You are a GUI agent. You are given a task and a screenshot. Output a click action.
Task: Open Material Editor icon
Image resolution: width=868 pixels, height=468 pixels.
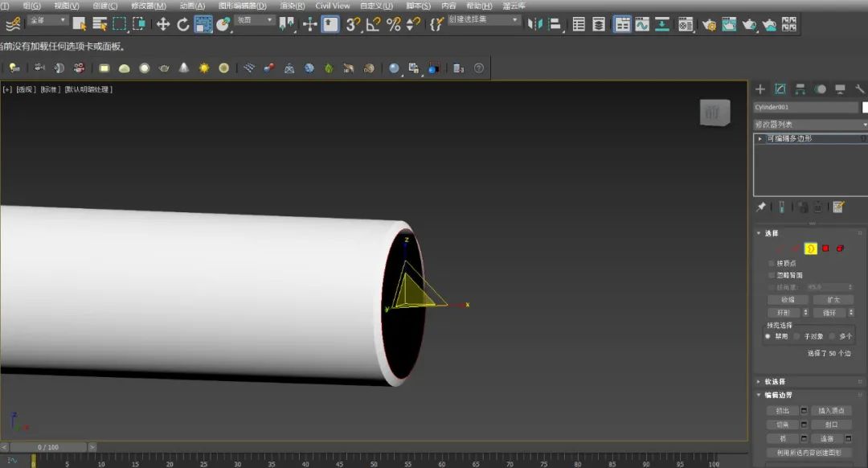click(x=686, y=24)
